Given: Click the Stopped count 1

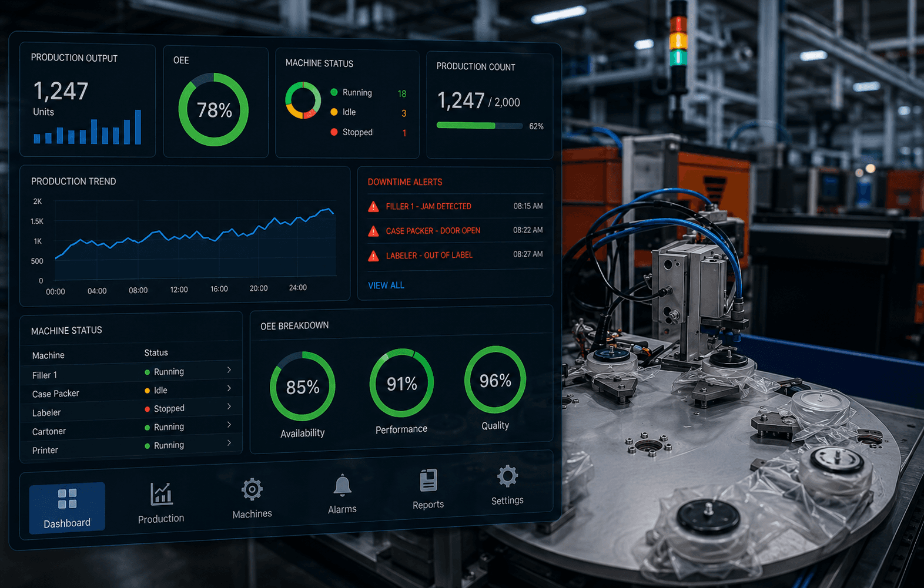Looking at the screenshot, I should click(x=404, y=133).
